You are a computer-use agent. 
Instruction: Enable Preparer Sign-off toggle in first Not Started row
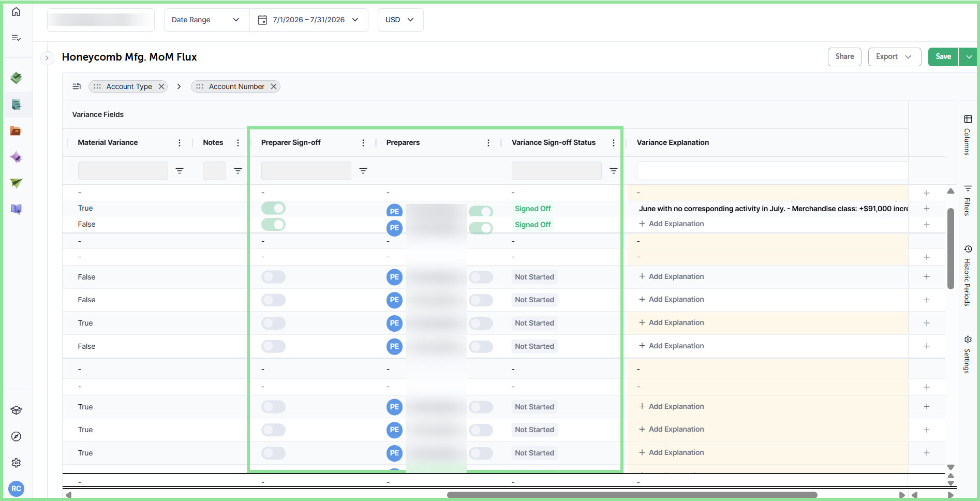point(273,277)
